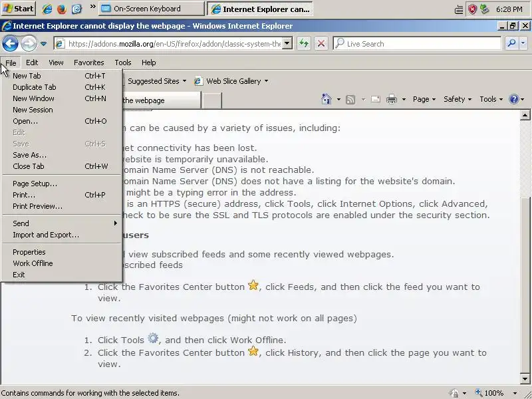Click the Web Slice Gallery page icon
Image resolution: width=532 pixels, height=399 pixels.
198,81
